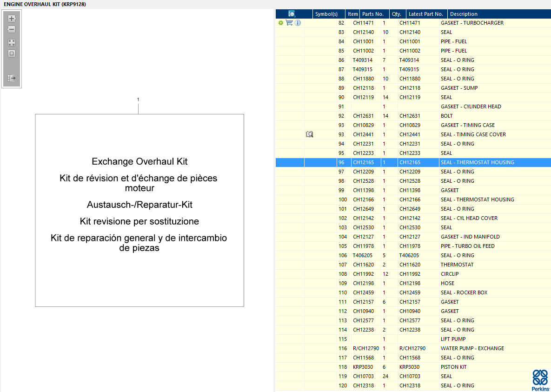
Task: Click part number CH10940
Action: (363, 311)
